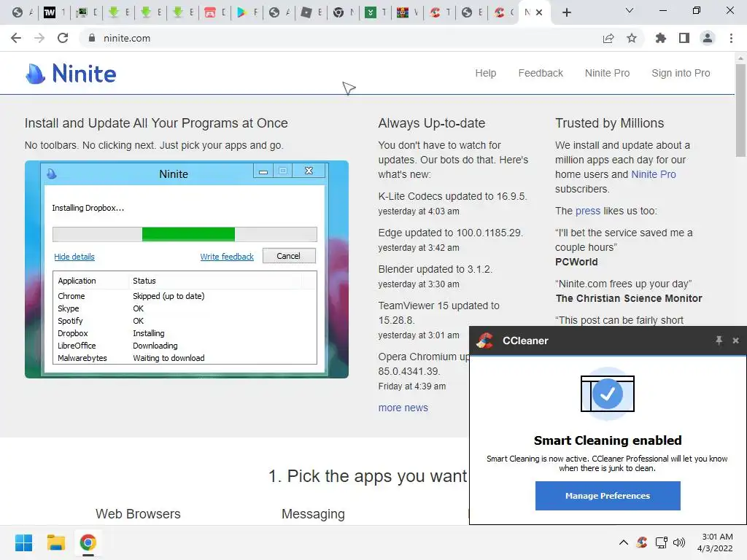Open the Help page
Viewport: 747px width, 560px height.
click(485, 73)
